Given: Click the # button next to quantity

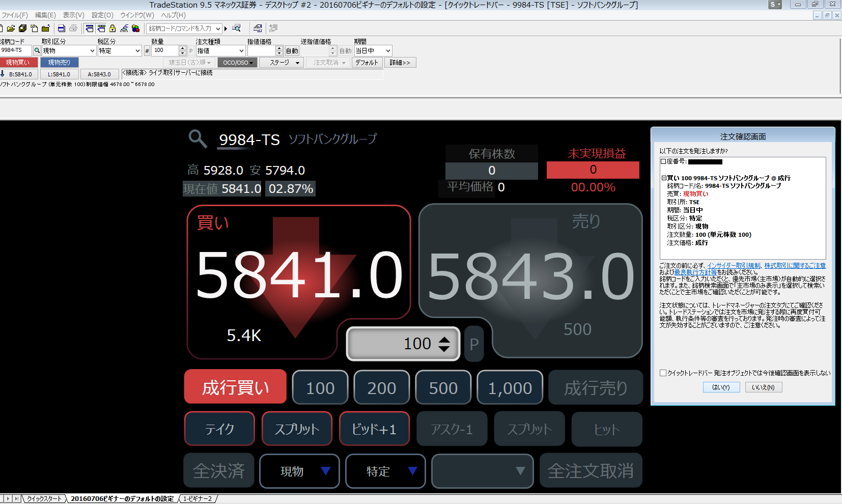Looking at the screenshot, I should click(x=147, y=51).
